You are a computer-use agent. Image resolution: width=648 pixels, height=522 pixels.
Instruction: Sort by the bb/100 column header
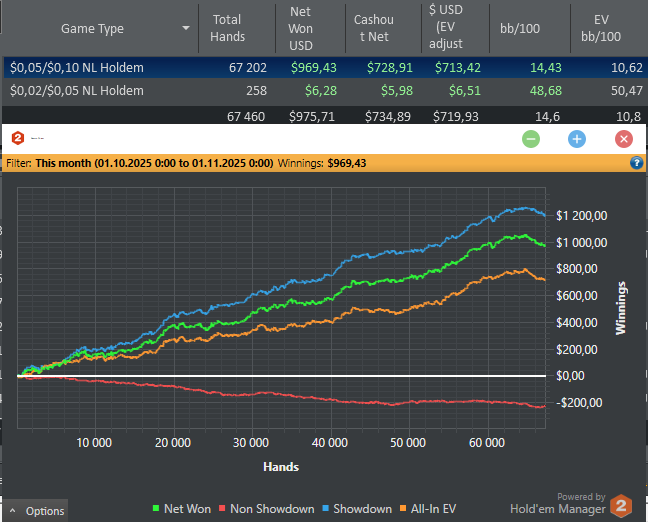point(520,28)
